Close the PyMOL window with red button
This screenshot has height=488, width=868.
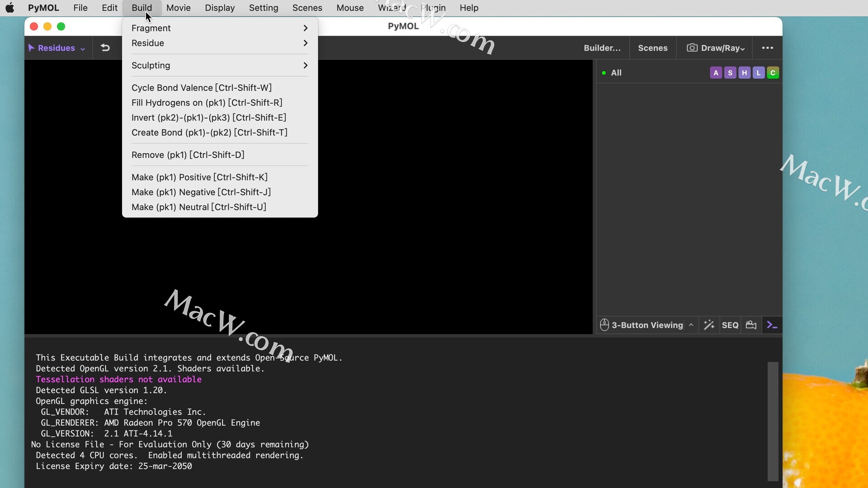[34, 27]
